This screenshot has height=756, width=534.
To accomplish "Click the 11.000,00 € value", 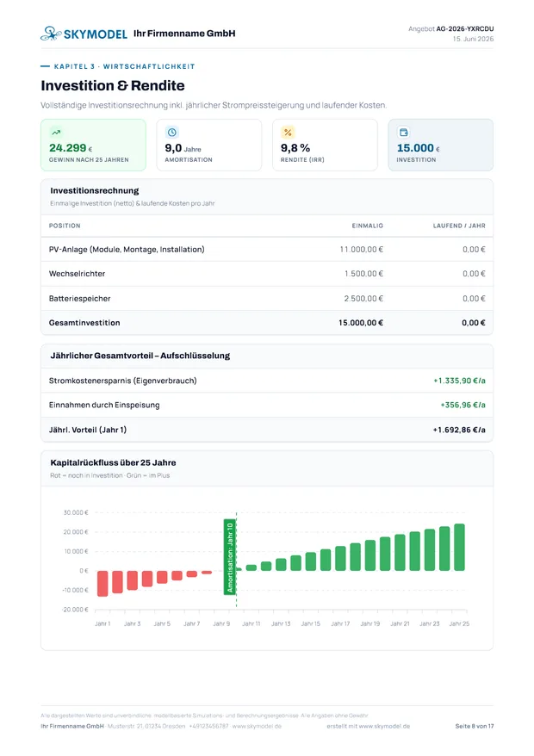I will click(361, 249).
